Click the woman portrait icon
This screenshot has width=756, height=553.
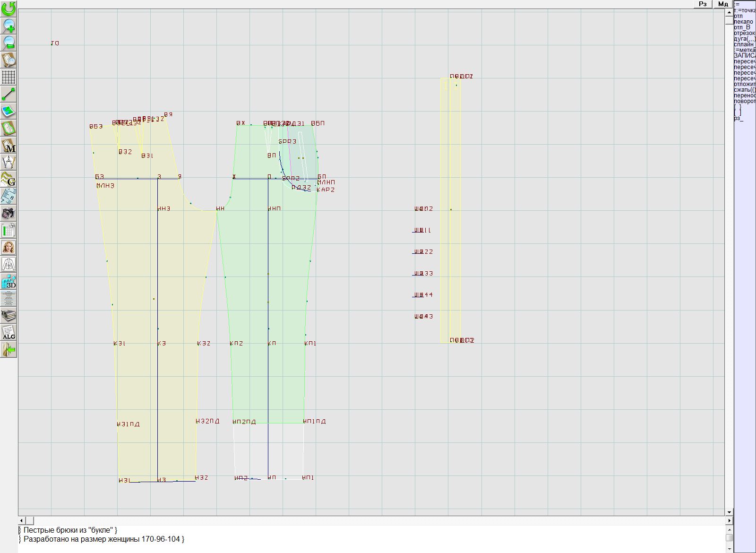[x=9, y=247]
